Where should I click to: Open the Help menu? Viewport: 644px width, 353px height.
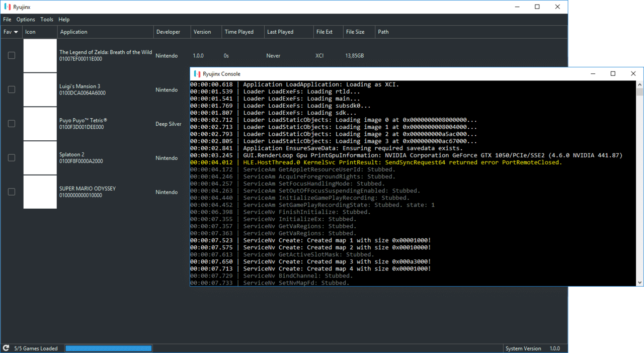tap(64, 20)
